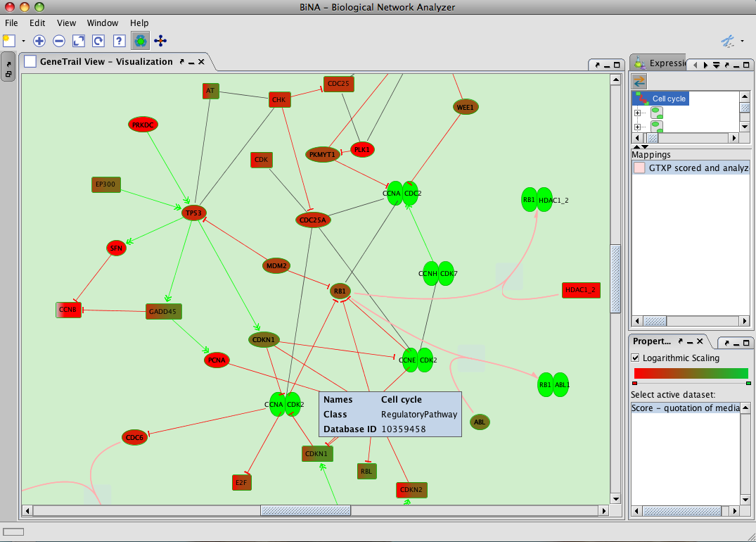Click the visualization scroll-down arrow
The image size is (756, 542).
615,499
